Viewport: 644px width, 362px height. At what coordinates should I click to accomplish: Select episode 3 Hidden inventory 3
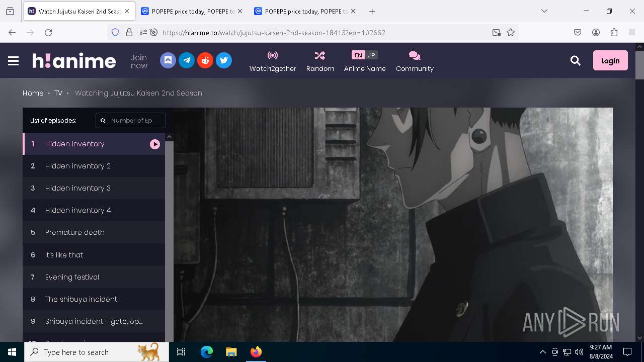[x=94, y=188]
